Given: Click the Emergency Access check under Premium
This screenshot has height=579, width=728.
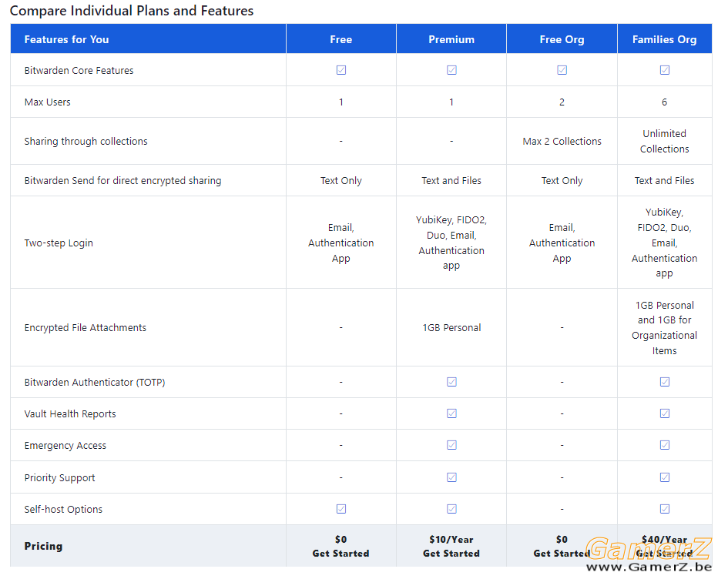Looking at the screenshot, I should [451, 445].
